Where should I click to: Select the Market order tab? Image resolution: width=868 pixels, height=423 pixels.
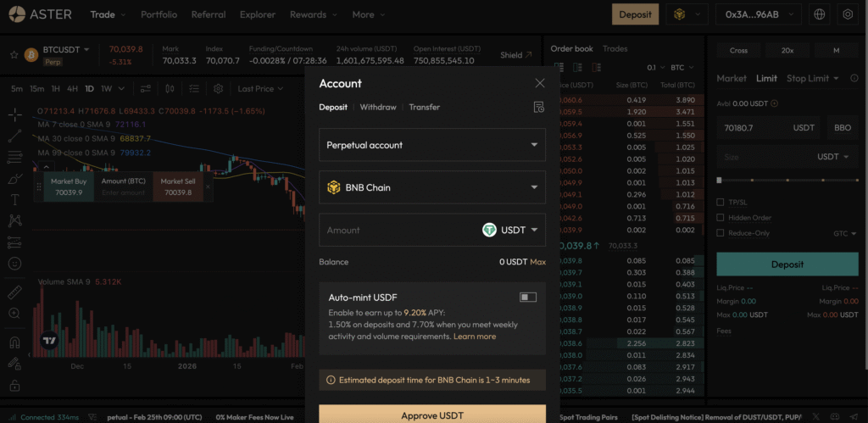pos(732,79)
